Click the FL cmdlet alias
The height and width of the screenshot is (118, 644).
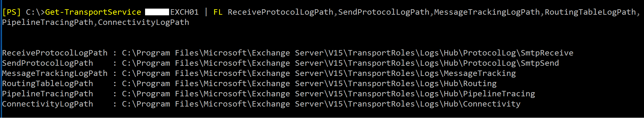click(x=218, y=12)
